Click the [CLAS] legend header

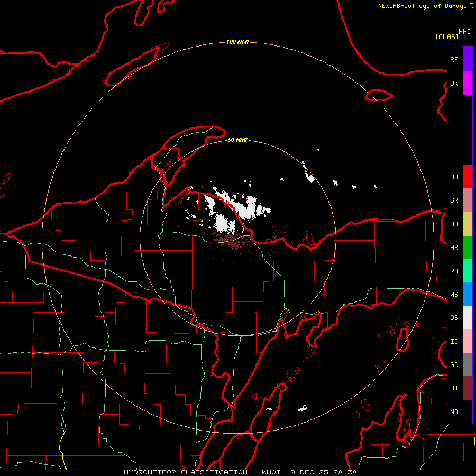447,36
